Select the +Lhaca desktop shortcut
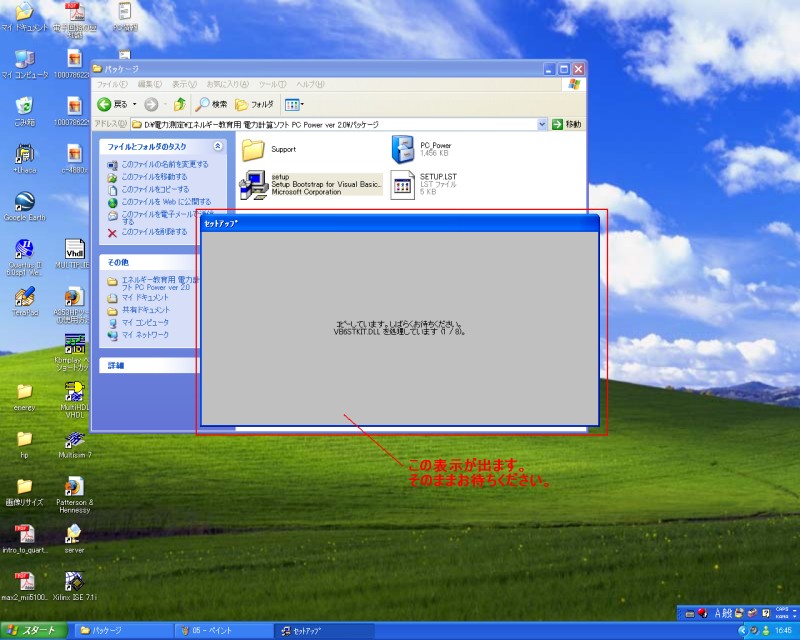This screenshot has width=800, height=640. click(24, 159)
